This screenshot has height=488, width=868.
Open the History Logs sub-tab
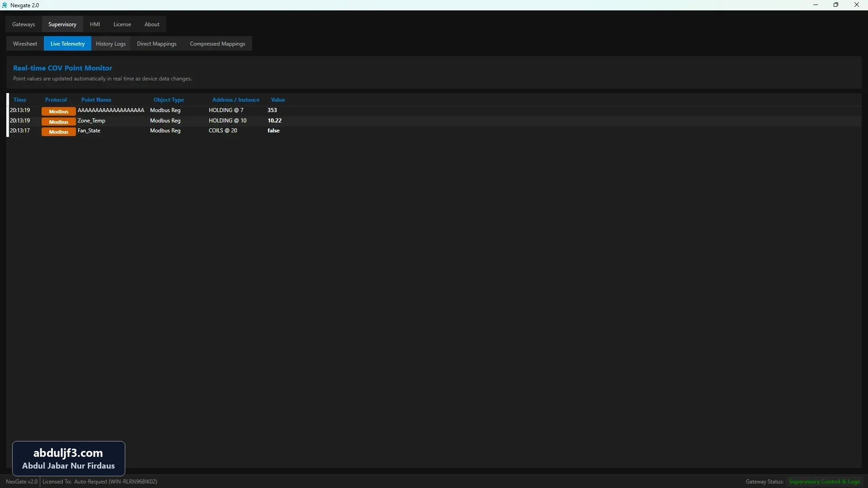click(x=111, y=44)
